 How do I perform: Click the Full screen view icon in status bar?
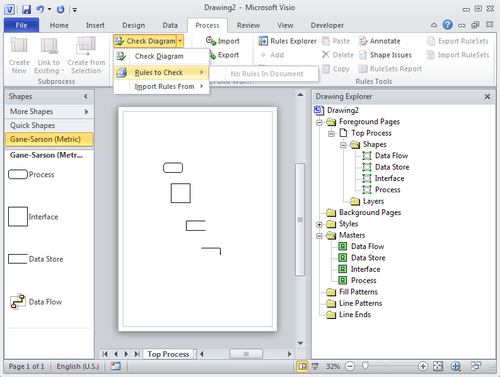(x=315, y=366)
